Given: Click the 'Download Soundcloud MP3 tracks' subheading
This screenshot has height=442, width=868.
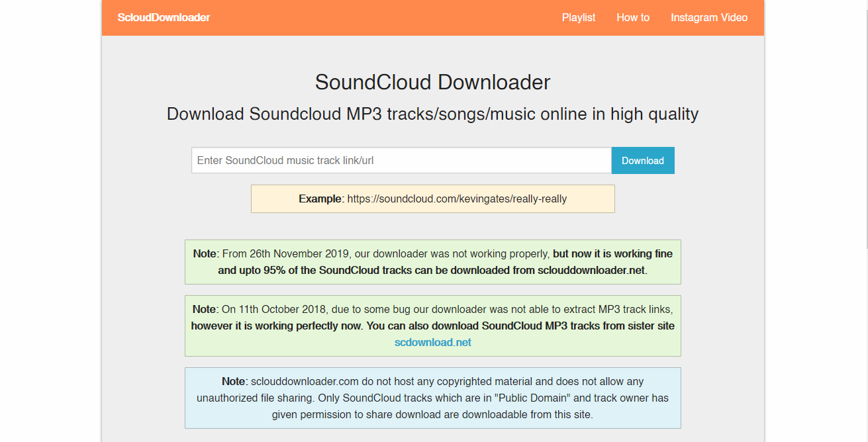Looking at the screenshot, I should click(x=433, y=114).
